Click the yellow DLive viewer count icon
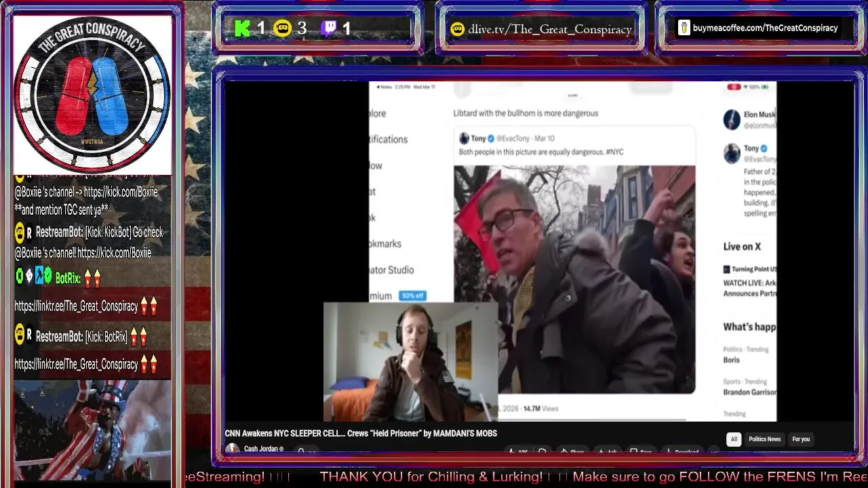 coord(282,28)
